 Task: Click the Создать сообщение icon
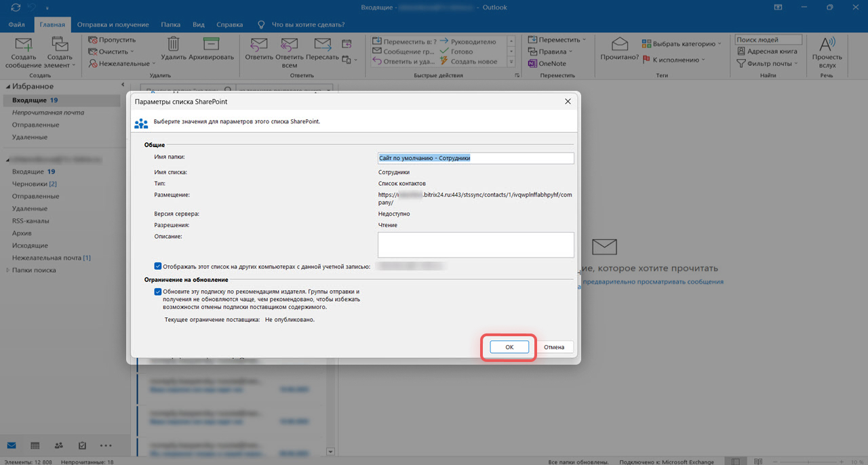tap(24, 45)
